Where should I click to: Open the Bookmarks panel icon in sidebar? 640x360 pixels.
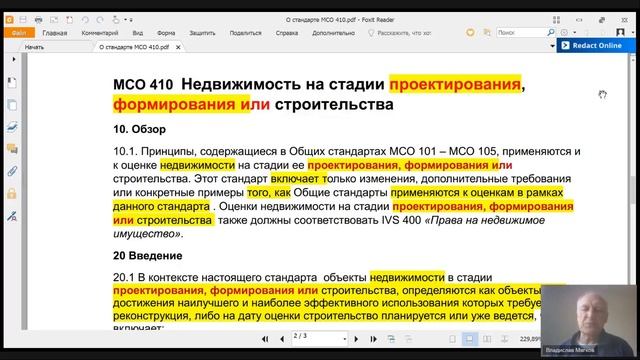(12, 83)
